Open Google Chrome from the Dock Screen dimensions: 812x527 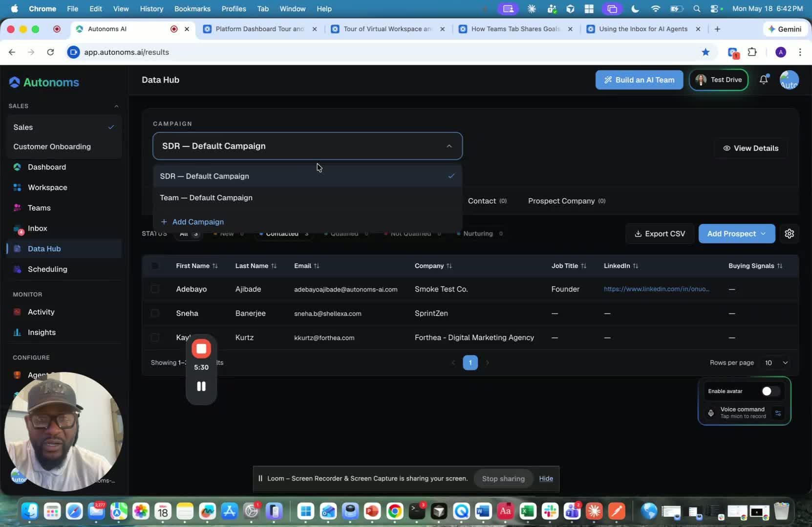pos(395,511)
